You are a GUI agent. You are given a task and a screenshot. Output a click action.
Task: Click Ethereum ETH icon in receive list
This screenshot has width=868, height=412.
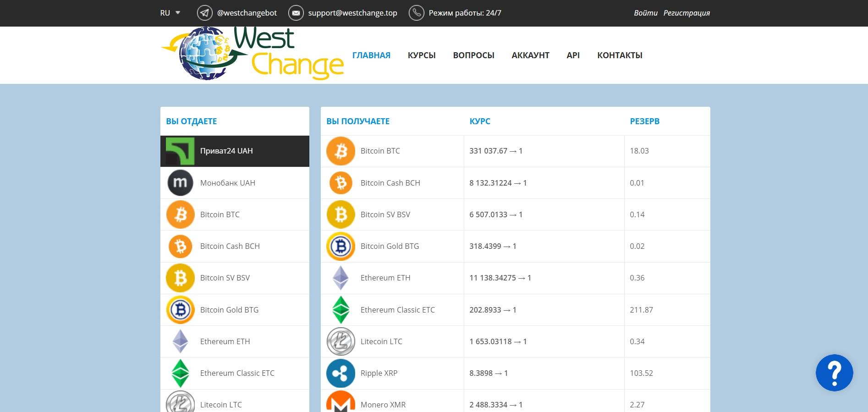click(x=341, y=278)
